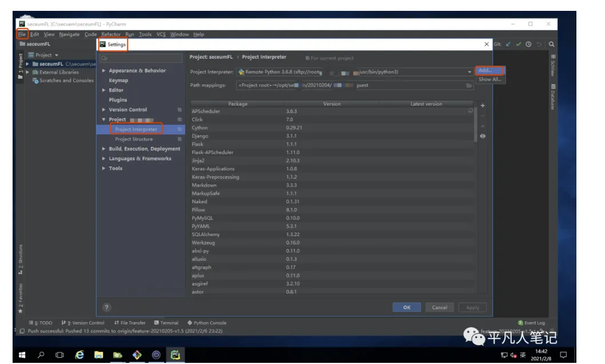Expand Languages & Frameworks settings

104,158
